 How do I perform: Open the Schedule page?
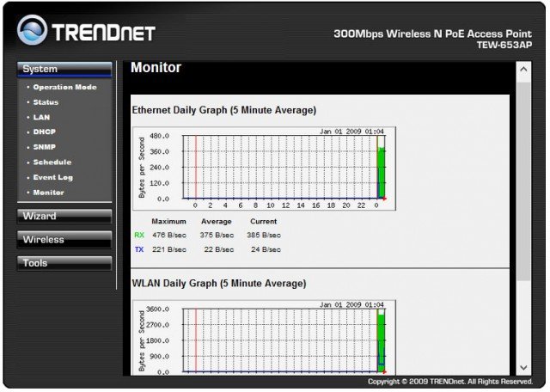(52, 162)
